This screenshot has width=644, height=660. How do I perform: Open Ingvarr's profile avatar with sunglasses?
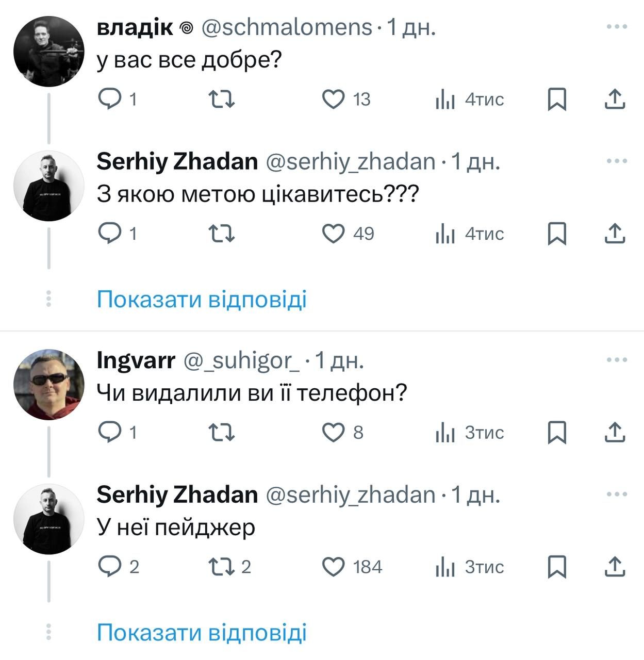click(x=48, y=385)
